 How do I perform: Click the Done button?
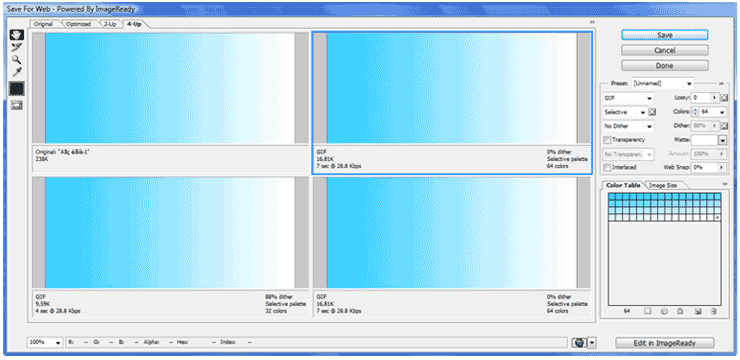pos(664,66)
